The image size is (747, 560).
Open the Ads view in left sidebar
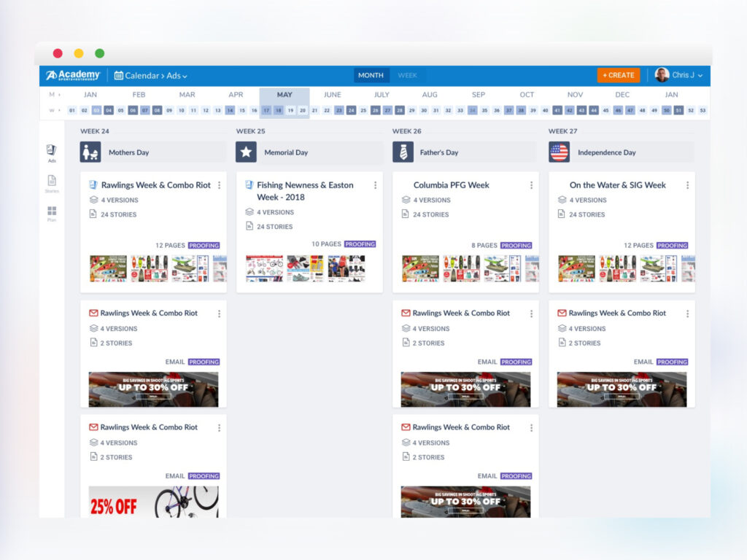(52, 153)
